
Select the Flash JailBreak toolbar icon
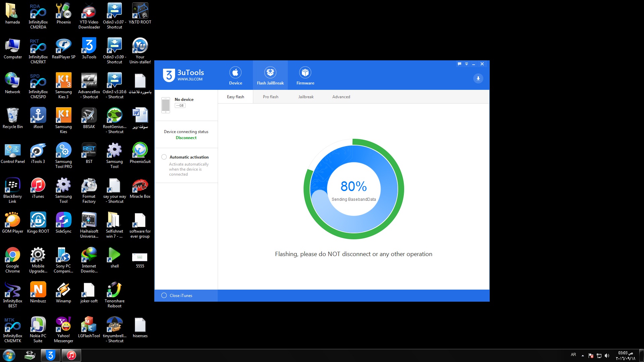point(270,75)
